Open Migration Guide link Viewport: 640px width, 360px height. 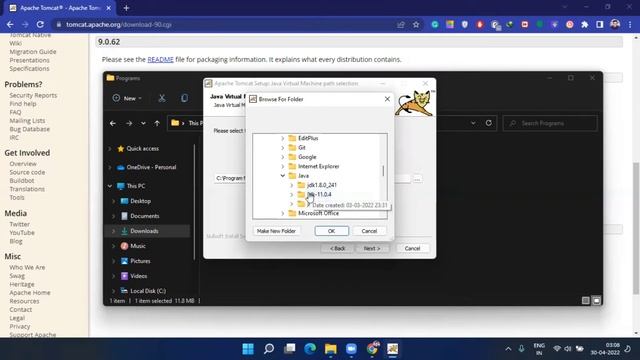click(x=33, y=52)
